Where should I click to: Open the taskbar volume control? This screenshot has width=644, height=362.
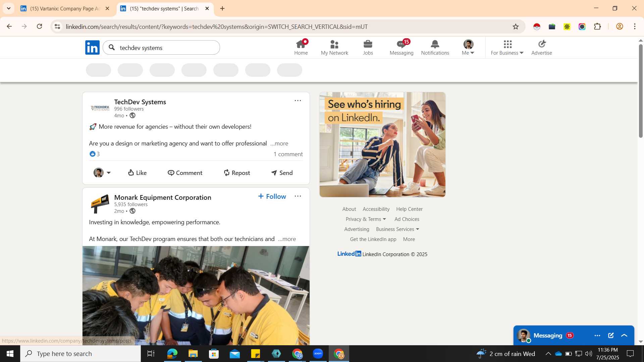[589, 354]
